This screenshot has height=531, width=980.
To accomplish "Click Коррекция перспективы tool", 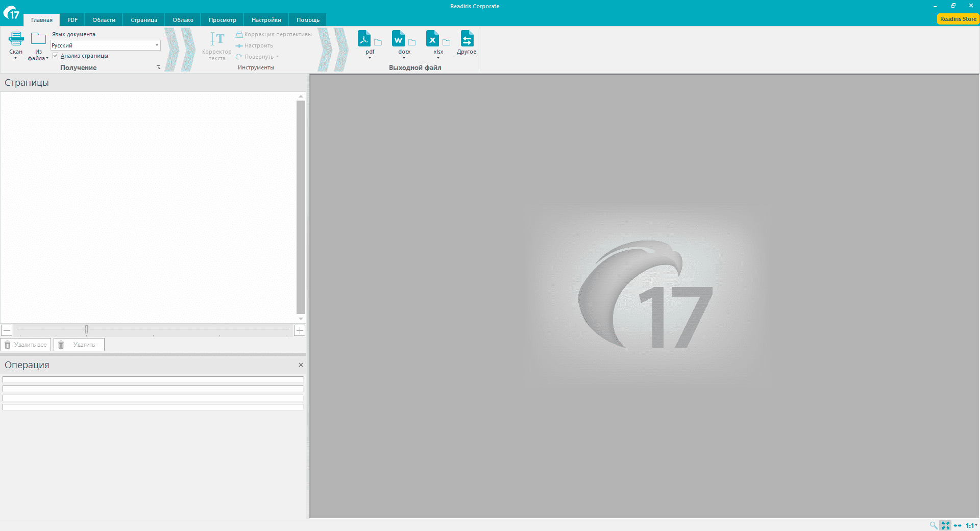I will (274, 34).
